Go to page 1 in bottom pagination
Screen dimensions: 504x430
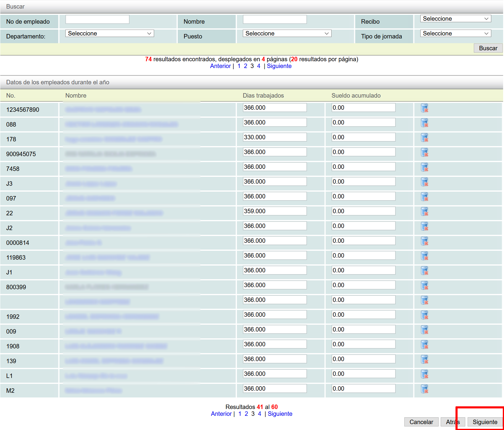click(240, 414)
